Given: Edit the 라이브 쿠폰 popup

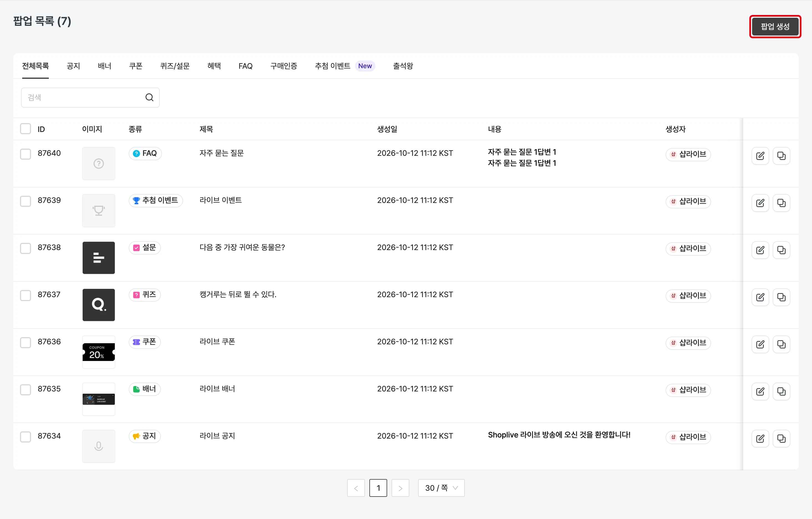Looking at the screenshot, I should tap(760, 344).
